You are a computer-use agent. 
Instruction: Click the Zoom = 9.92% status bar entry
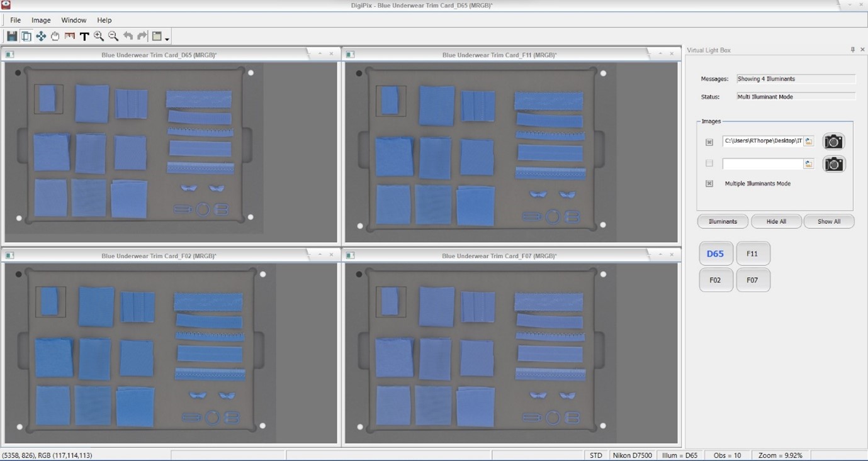(781, 455)
